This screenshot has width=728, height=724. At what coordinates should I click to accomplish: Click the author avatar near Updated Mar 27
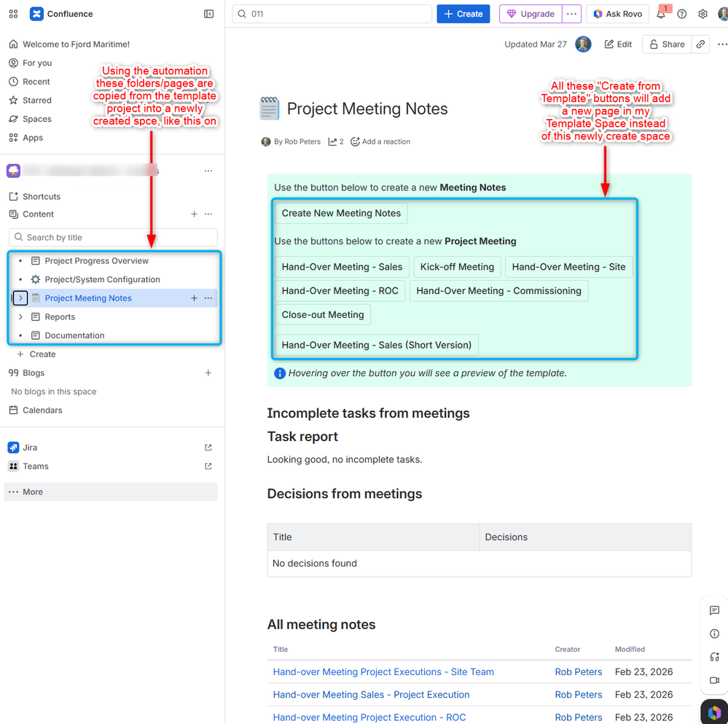(583, 44)
